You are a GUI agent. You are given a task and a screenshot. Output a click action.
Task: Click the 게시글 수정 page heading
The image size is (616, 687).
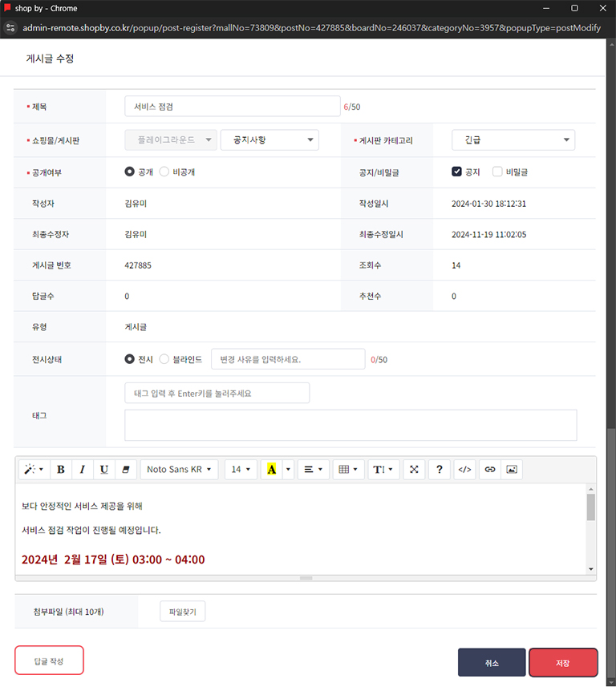tap(50, 59)
